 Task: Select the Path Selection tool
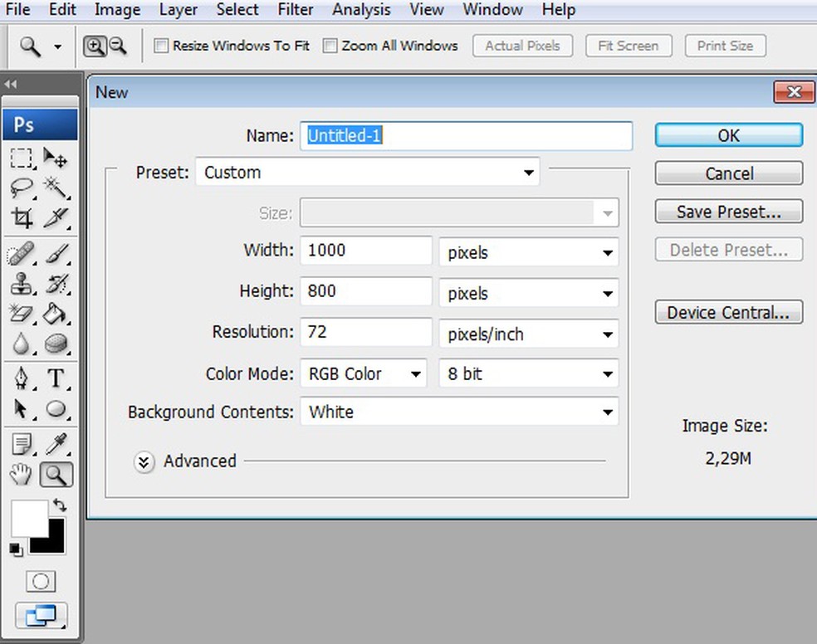click(22, 409)
